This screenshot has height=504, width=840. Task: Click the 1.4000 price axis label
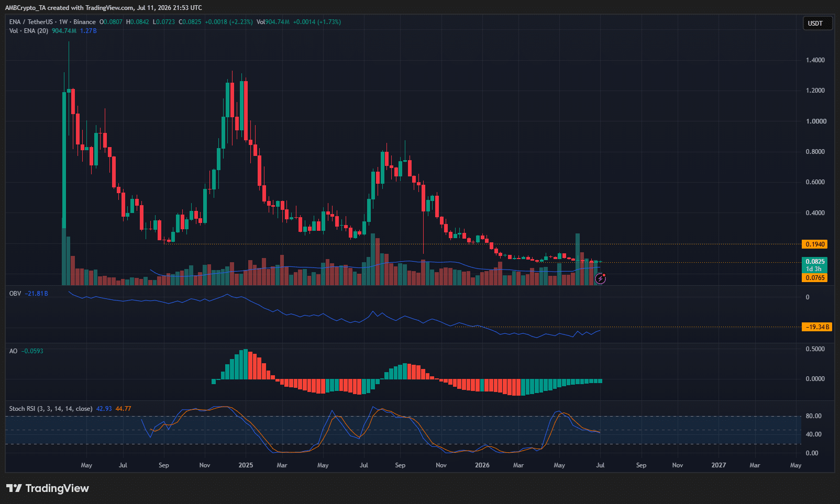815,60
